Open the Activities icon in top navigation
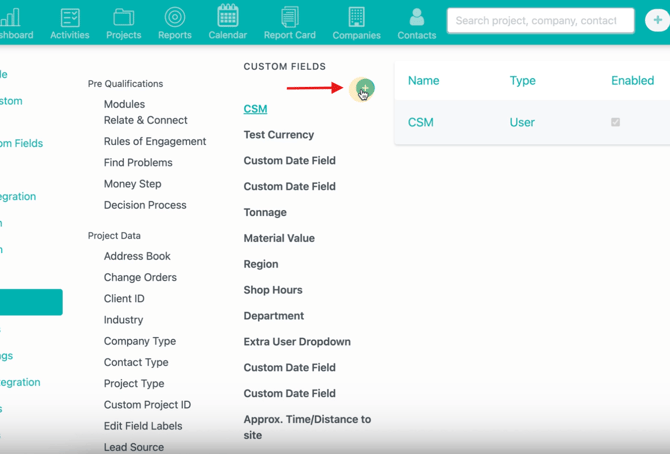The height and width of the screenshot is (454, 670). tap(70, 18)
